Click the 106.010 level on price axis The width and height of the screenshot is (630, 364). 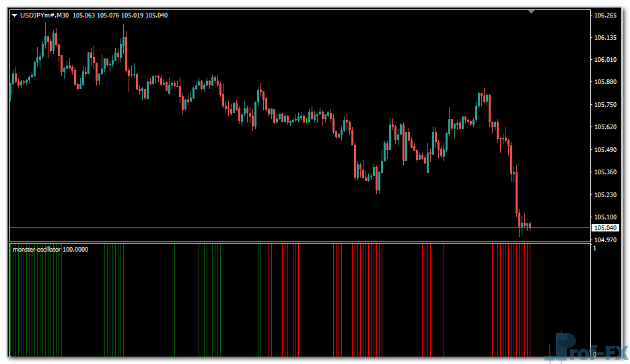(606, 60)
